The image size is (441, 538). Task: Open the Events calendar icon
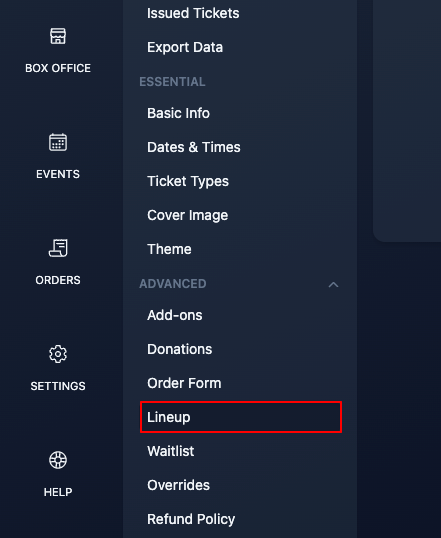[x=58, y=142]
